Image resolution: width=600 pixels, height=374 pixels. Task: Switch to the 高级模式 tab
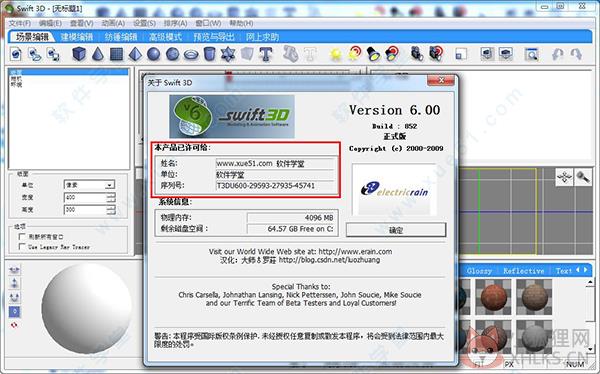(x=165, y=37)
